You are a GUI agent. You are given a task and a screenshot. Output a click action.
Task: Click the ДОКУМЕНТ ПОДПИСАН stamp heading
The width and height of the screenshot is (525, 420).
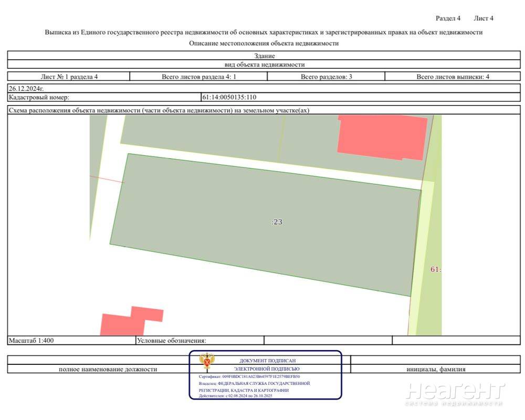(268, 361)
